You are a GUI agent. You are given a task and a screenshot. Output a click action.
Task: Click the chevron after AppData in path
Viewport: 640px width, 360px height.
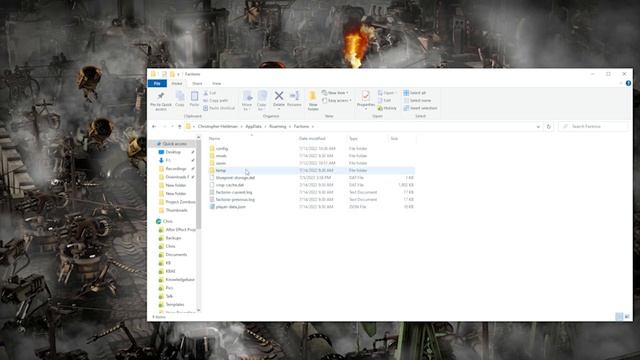265,127
